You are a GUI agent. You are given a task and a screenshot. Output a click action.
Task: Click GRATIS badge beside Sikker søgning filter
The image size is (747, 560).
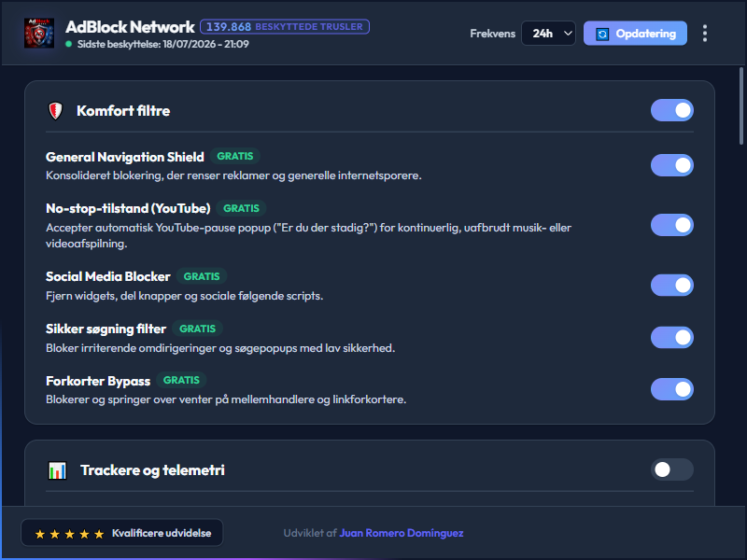click(x=197, y=329)
